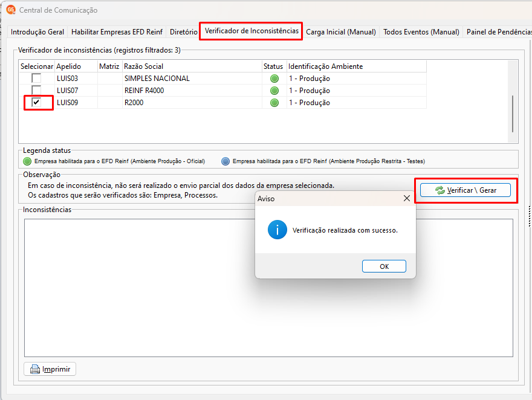Click the Imprimir button label
Image resolution: width=532 pixels, height=400 pixels.
coord(56,369)
